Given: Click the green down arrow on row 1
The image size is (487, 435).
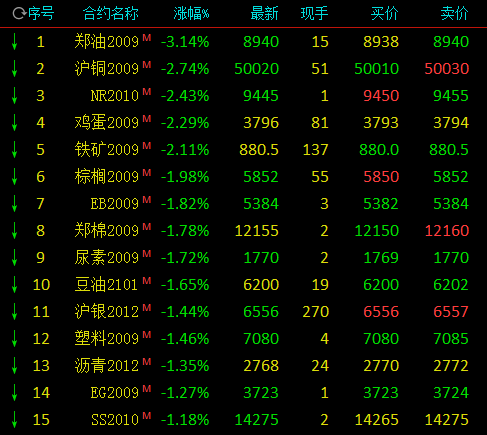Looking at the screenshot, I should click(x=14, y=42).
